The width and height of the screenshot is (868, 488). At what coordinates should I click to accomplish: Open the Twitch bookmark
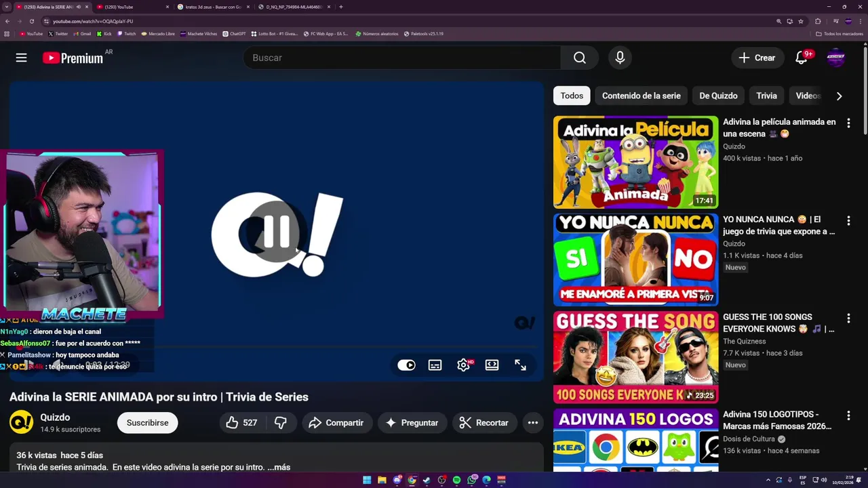126,33
